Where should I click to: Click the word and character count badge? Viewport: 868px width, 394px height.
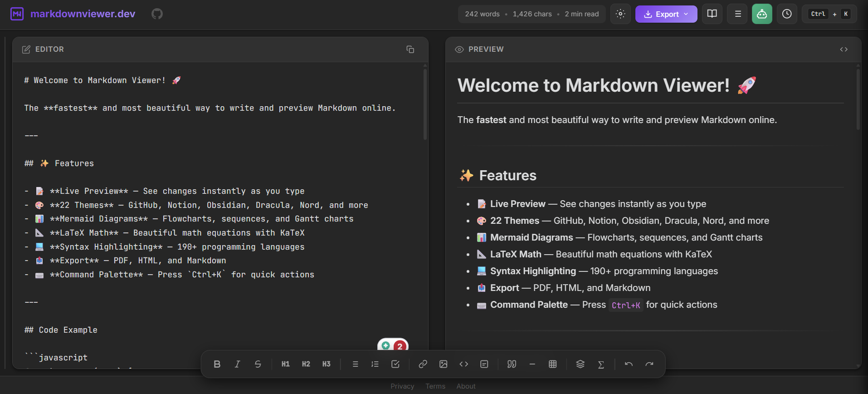click(532, 14)
